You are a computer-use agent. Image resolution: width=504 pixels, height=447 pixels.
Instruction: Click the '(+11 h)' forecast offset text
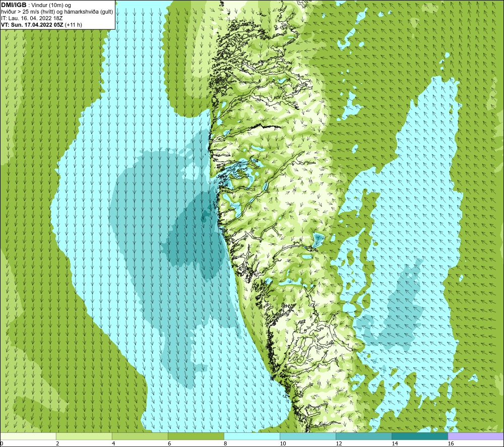(x=73, y=25)
